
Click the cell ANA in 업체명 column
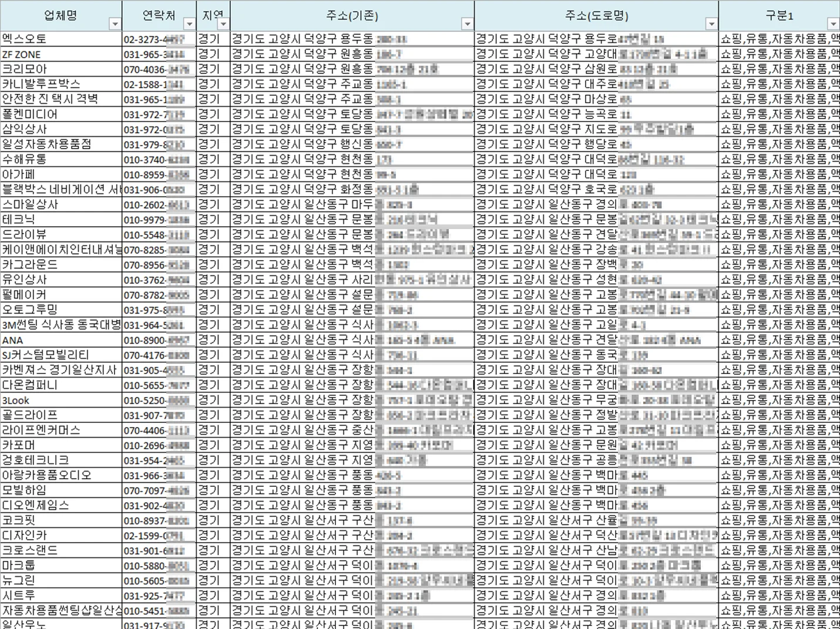[x=61, y=340]
